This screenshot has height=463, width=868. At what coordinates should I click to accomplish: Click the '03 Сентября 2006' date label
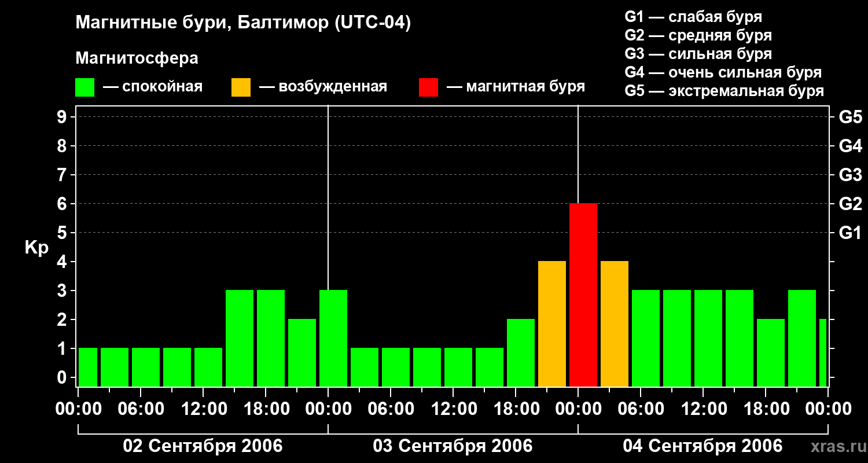pos(453,446)
